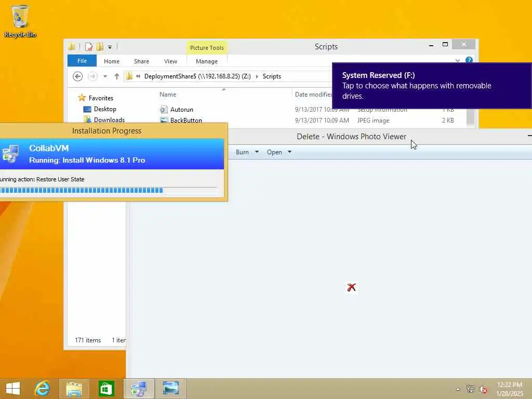Click the Explorer window system folder icon

click(x=72, y=47)
